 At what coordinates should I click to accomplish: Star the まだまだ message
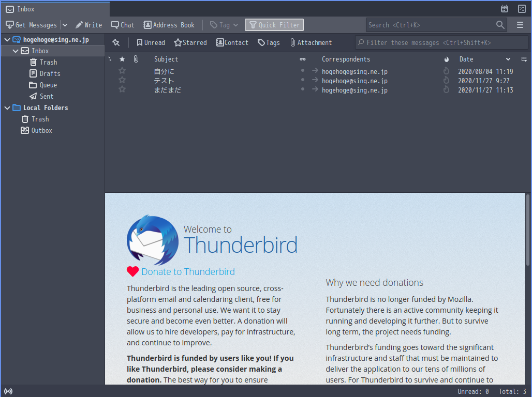pyautogui.click(x=122, y=89)
